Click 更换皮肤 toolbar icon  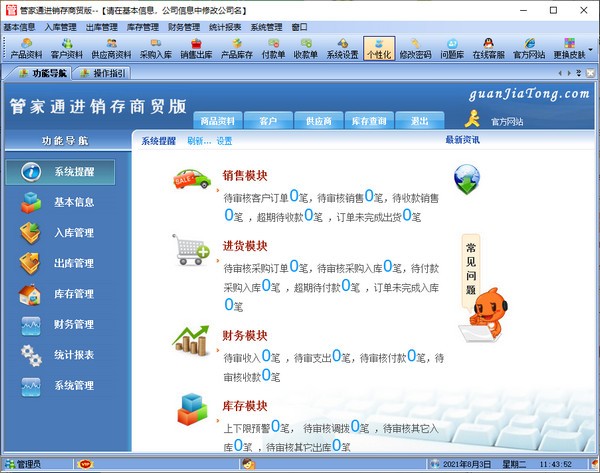[569, 49]
